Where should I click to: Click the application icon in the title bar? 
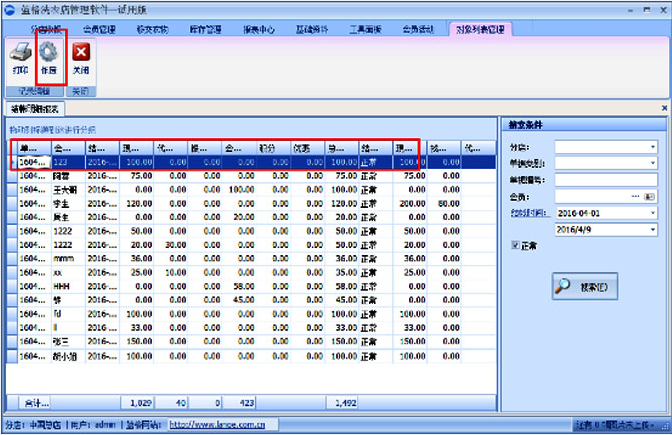click(9, 9)
